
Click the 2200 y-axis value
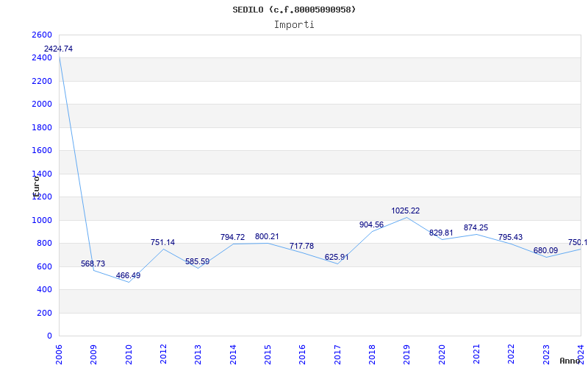42,81
